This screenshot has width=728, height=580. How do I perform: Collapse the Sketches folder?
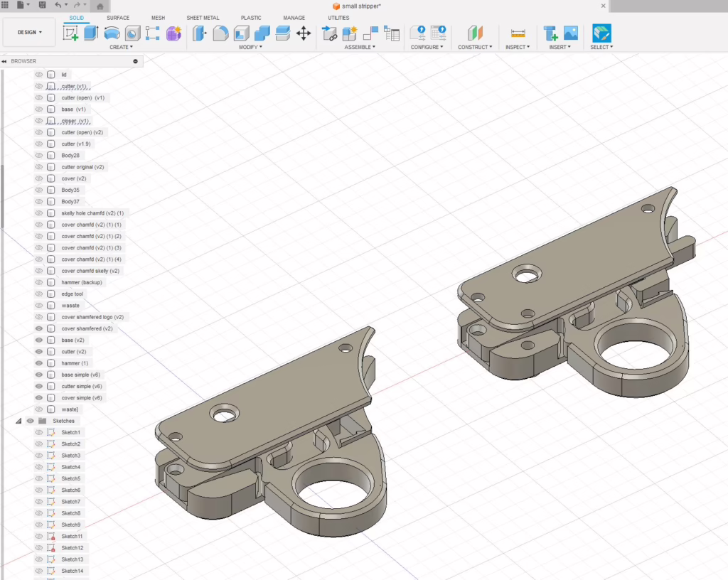(18, 421)
